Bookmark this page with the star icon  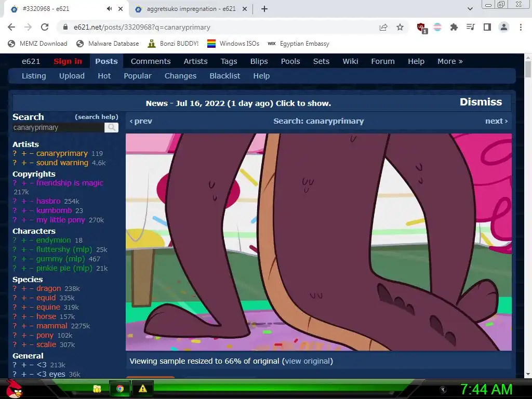pos(400,27)
